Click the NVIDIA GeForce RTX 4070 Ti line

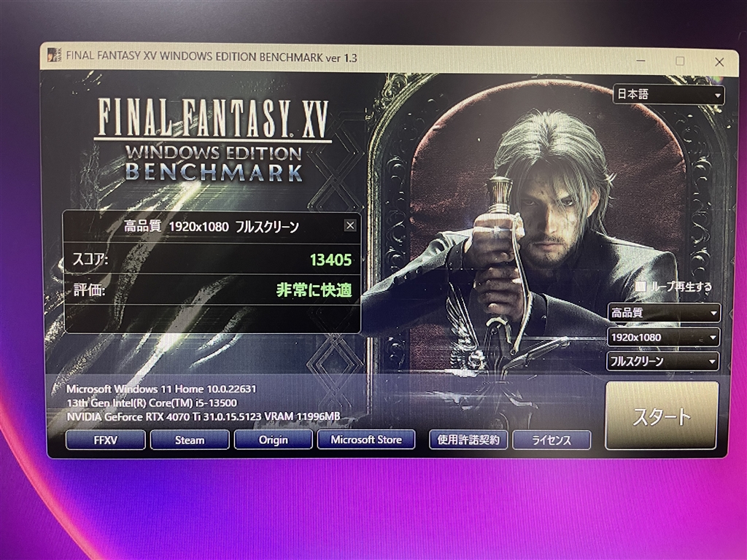pos(204,416)
